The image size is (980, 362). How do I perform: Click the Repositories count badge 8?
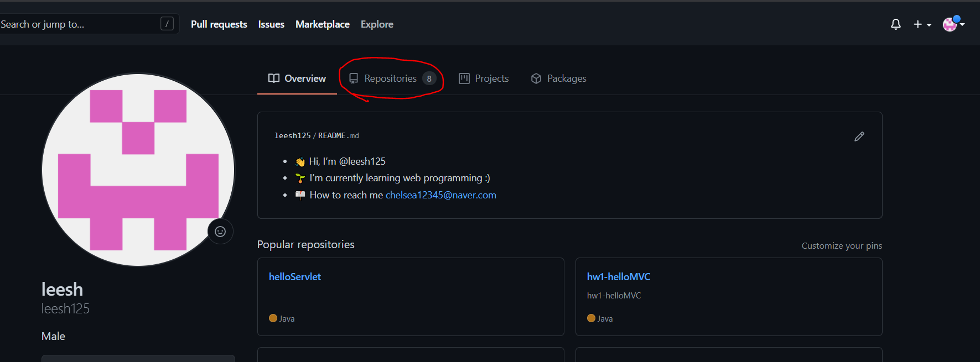429,78
